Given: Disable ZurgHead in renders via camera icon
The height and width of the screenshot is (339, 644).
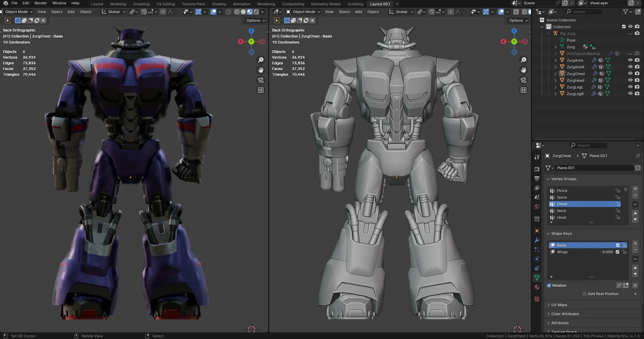Looking at the screenshot, I should coord(637,80).
